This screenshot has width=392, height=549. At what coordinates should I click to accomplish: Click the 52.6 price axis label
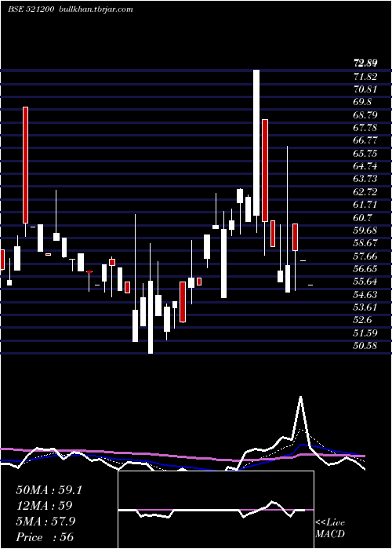[x=362, y=320]
